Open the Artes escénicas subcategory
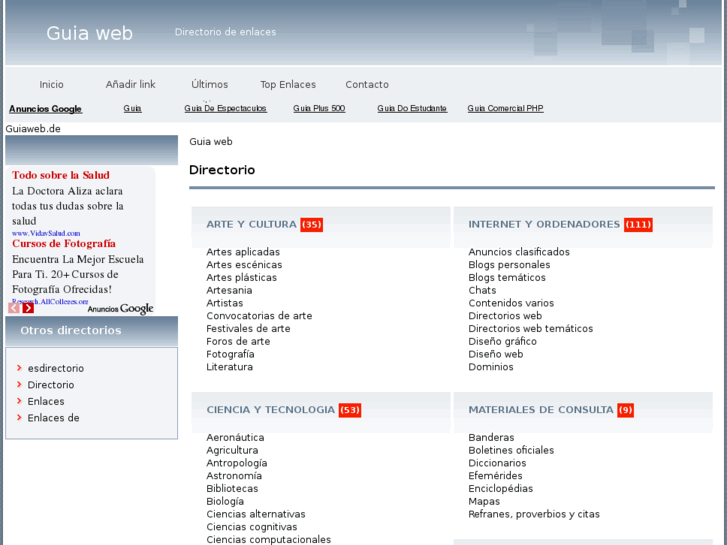This screenshot has width=727, height=545. click(244, 265)
